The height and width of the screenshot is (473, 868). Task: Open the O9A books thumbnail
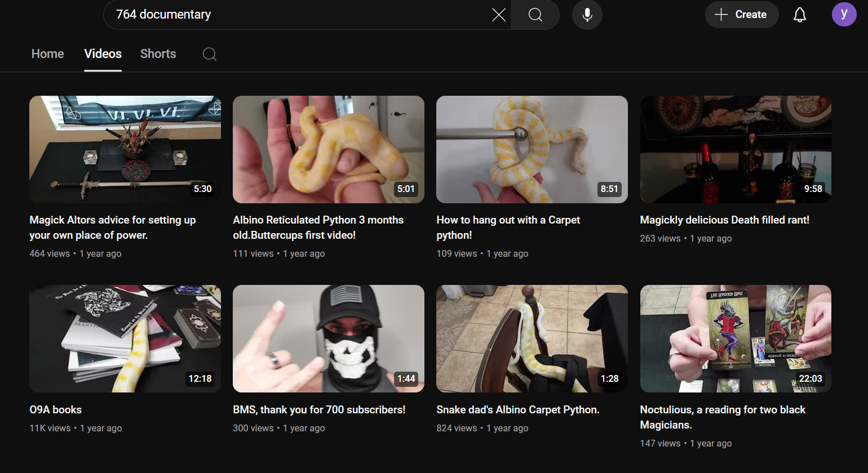coord(125,338)
